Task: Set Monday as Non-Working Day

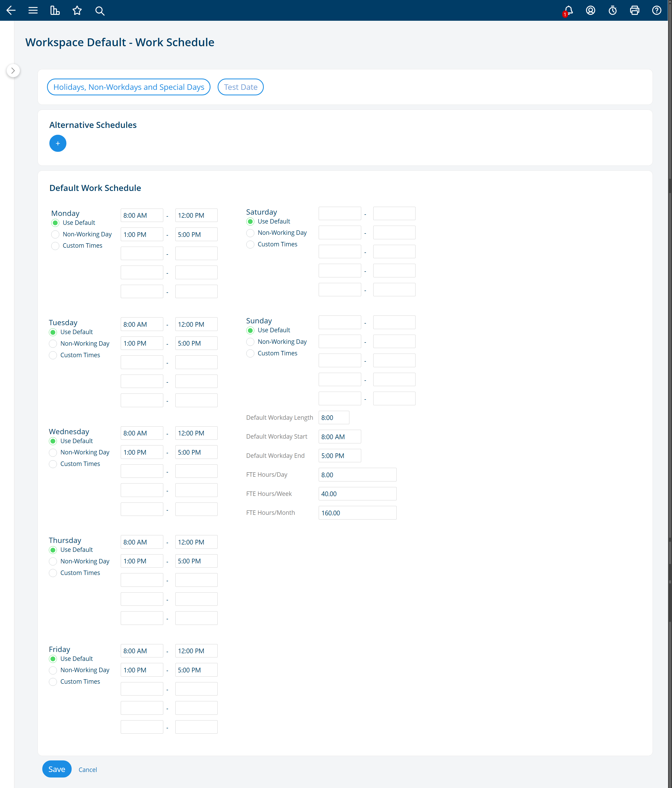Action: [x=55, y=234]
